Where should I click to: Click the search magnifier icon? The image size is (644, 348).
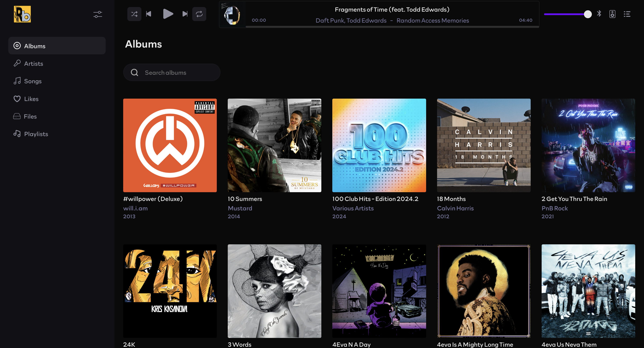[x=135, y=73]
